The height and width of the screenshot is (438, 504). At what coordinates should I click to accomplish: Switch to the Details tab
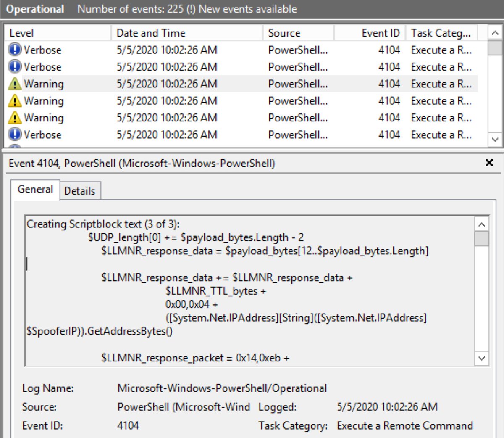point(80,191)
